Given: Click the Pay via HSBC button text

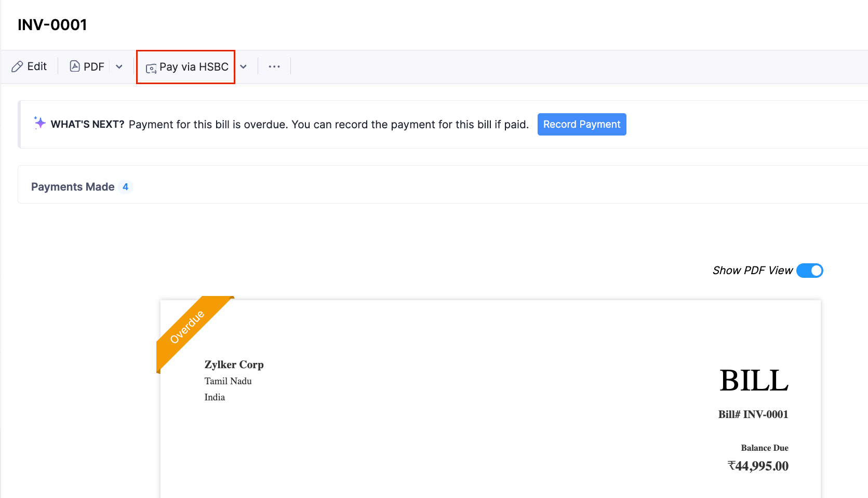Looking at the screenshot, I should pos(194,66).
